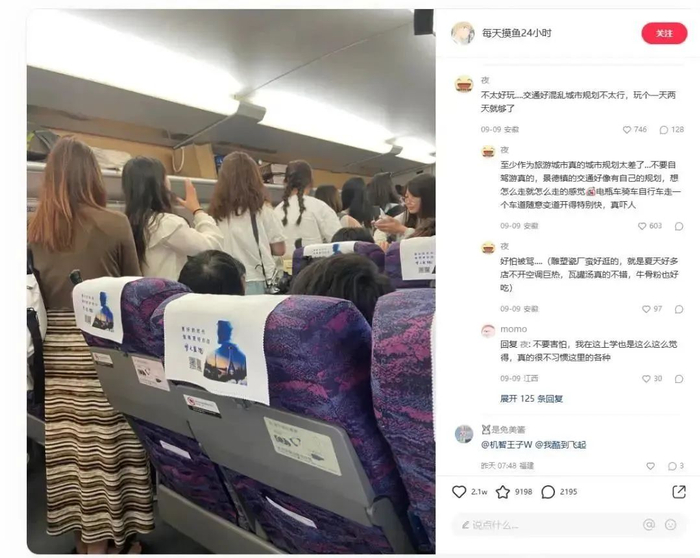Viewport: 700px width, 558px height.
Task: Expand 展开 125 条回复 replies
Action: pyautogui.click(x=531, y=399)
